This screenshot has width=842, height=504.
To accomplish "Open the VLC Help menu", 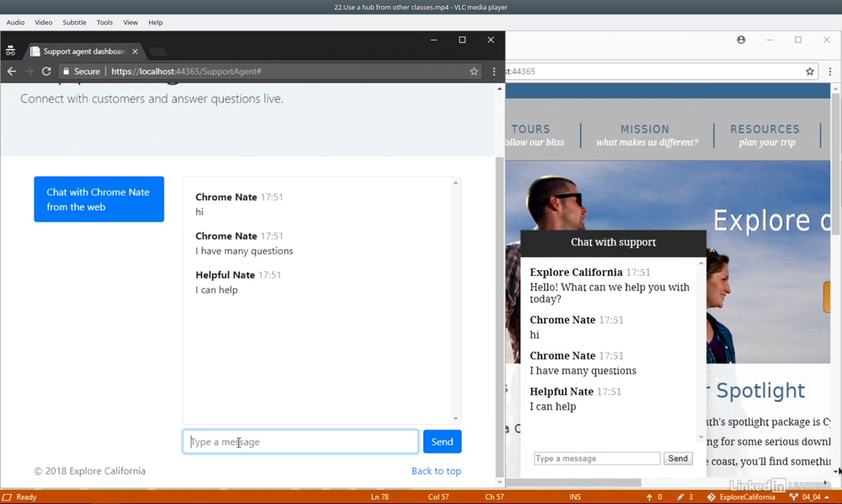I will [x=155, y=23].
